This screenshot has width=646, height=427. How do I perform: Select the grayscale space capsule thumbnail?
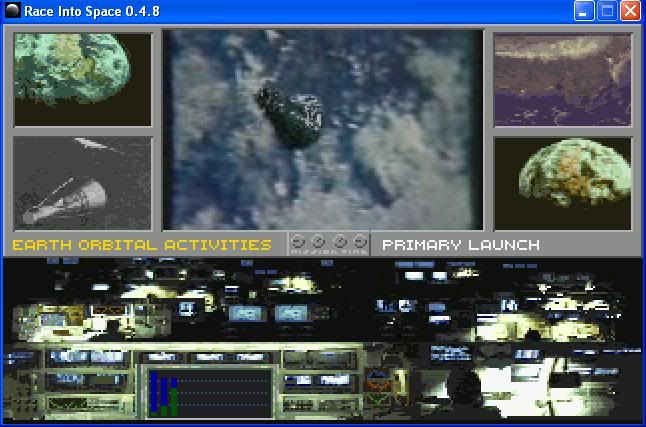(83, 183)
